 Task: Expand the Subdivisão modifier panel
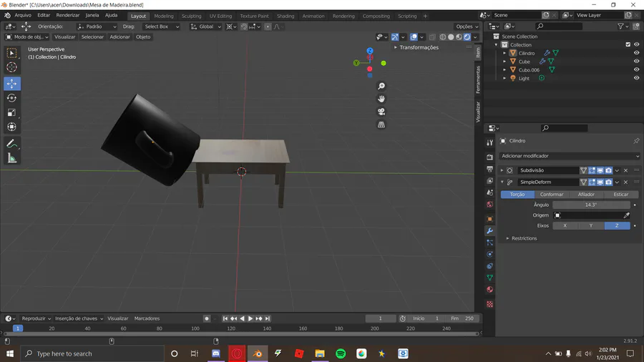coord(502,170)
